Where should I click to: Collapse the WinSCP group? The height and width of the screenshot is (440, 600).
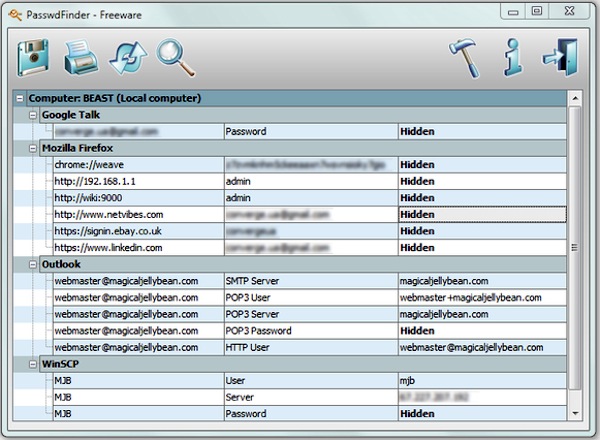click(x=33, y=365)
